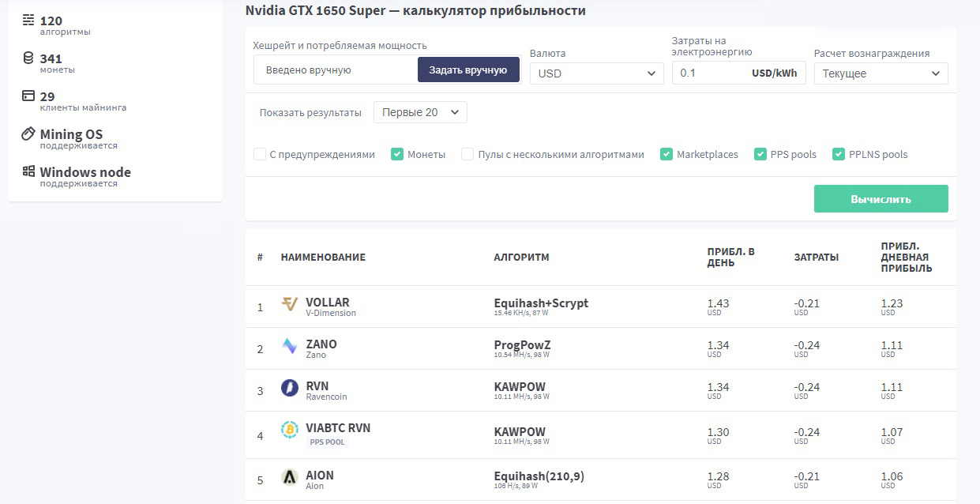Screen dimensions: 980x504
Task: Enable the 'С предупреждениями' checkbox
Action: point(260,154)
